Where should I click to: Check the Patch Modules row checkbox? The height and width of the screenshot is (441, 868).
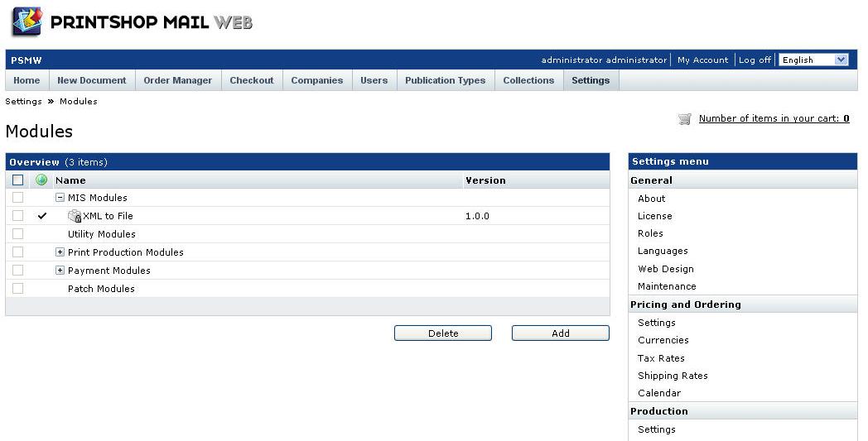point(17,288)
